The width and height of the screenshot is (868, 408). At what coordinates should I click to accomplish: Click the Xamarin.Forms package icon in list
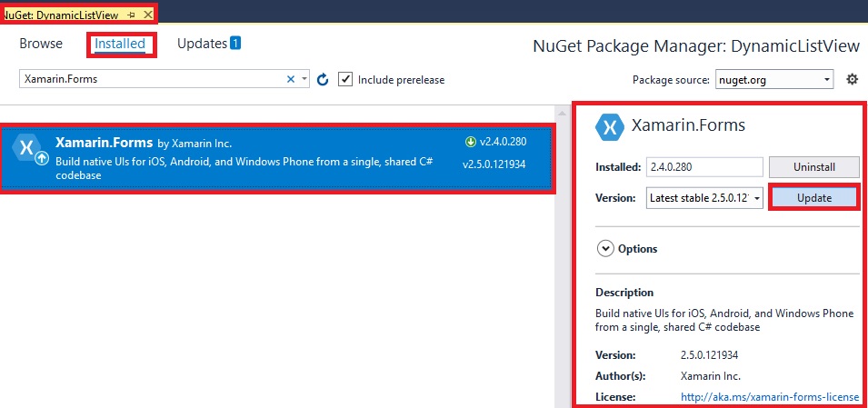pyautogui.click(x=30, y=150)
